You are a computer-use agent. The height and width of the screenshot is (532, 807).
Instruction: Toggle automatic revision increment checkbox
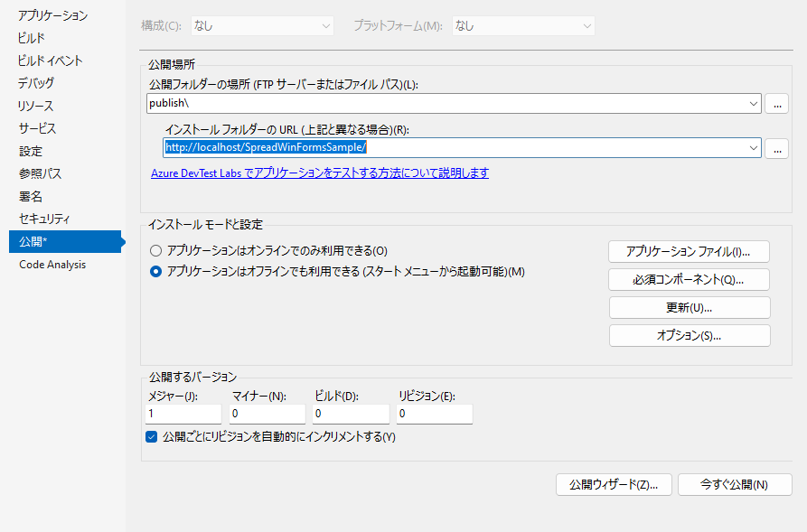[152, 437]
